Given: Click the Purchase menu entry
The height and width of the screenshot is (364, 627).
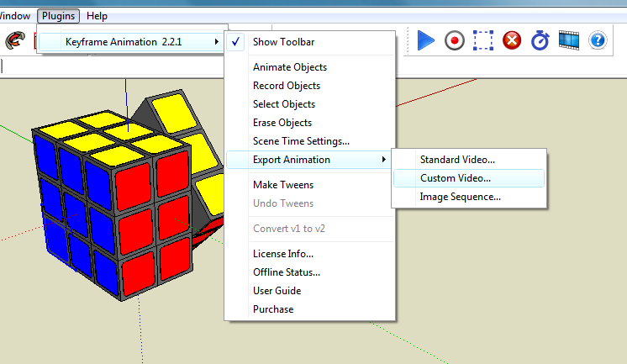Looking at the screenshot, I should [273, 309].
